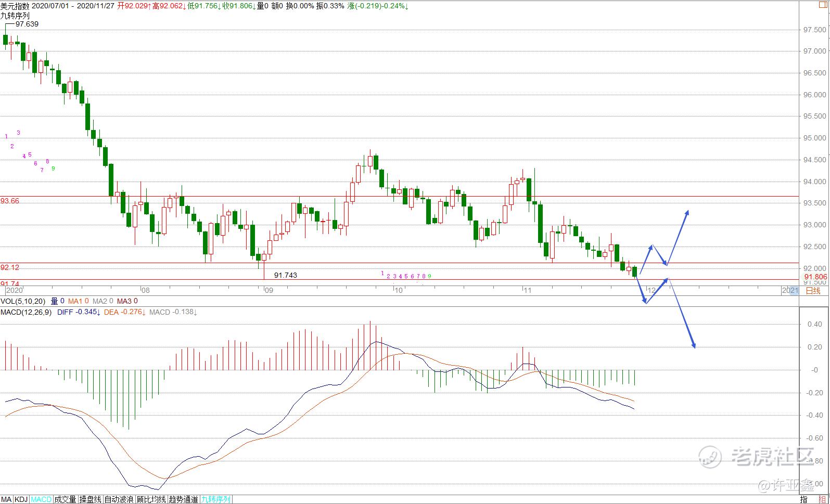Click the 12 month mark on time axis
830x504 pixels.
click(650, 290)
